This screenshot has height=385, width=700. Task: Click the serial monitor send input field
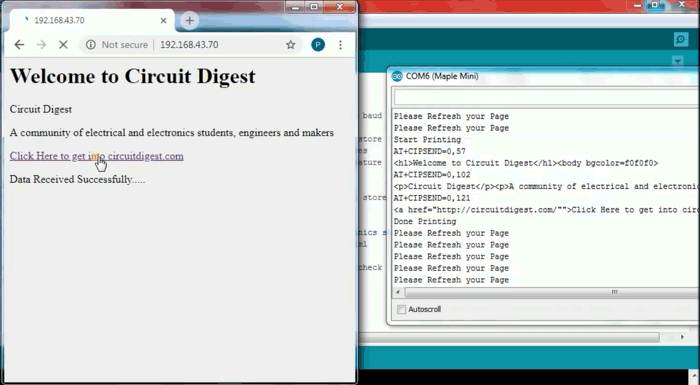(x=546, y=97)
